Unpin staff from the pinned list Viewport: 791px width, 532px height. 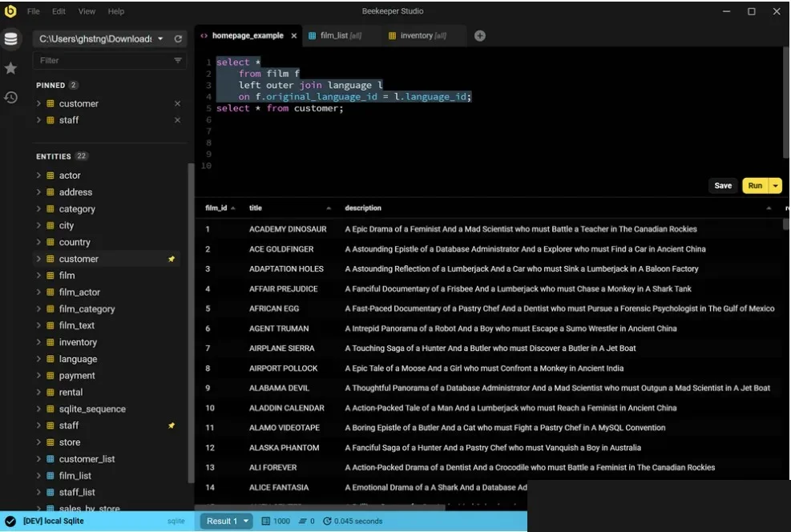pos(178,120)
